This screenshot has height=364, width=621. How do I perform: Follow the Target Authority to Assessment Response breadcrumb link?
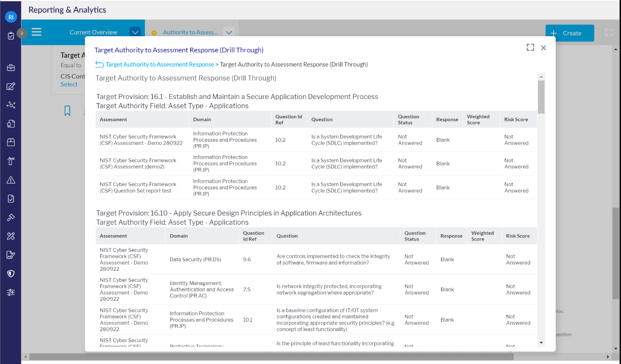pos(159,65)
